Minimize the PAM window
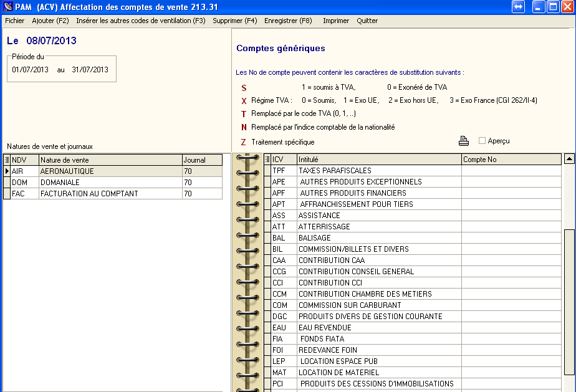The height and width of the screenshot is (392, 576). [x=539, y=7]
